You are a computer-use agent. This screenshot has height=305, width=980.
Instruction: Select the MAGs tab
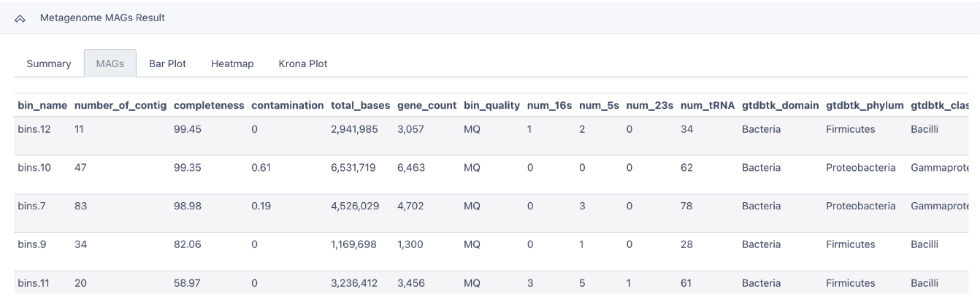click(x=110, y=63)
